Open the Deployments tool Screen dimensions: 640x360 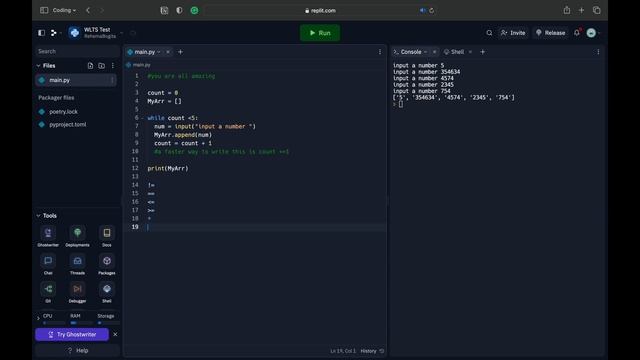pos(77,236)
